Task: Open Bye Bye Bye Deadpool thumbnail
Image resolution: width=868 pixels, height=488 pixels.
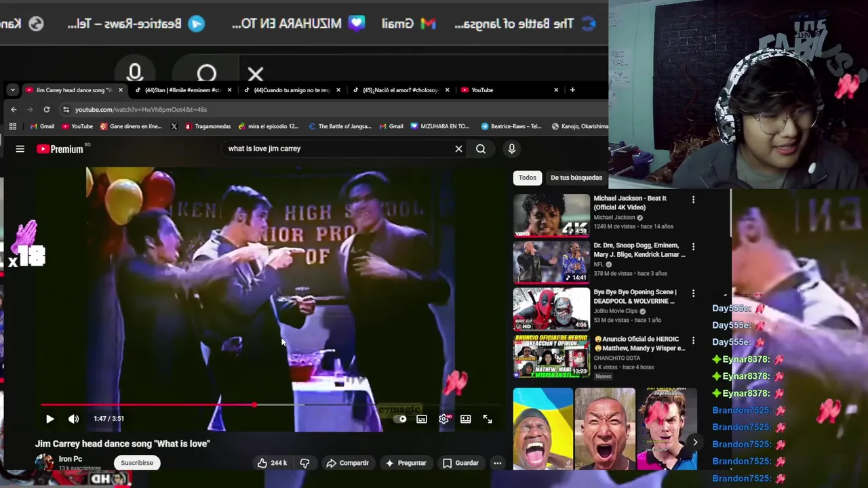Action: coord(551,308)
